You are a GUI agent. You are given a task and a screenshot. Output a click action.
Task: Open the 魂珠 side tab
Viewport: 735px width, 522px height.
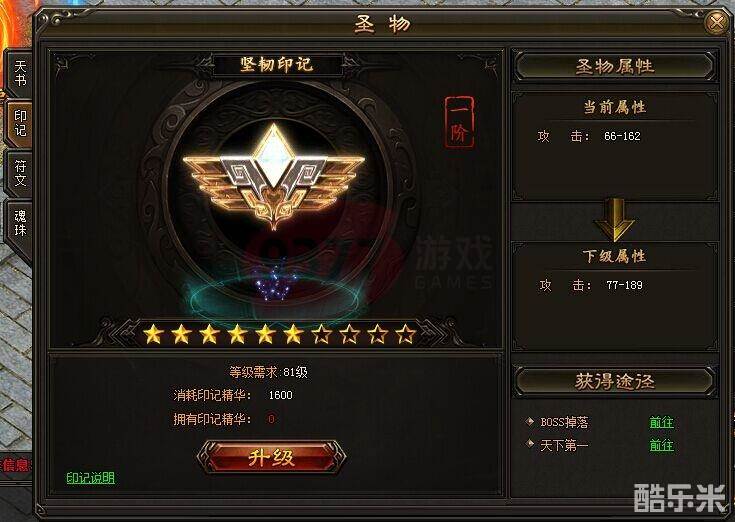(x=20, y=223)
